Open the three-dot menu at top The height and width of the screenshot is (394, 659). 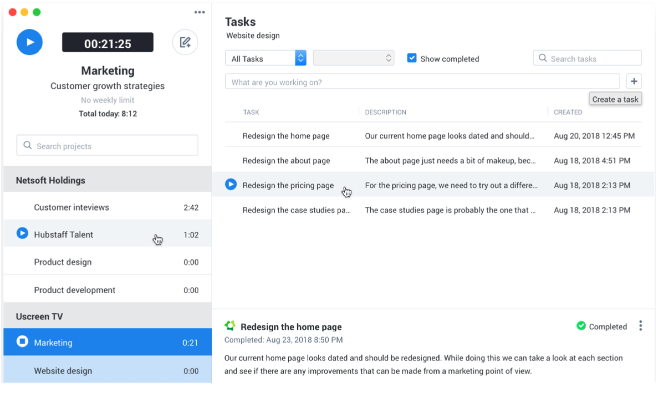(200, 12)
